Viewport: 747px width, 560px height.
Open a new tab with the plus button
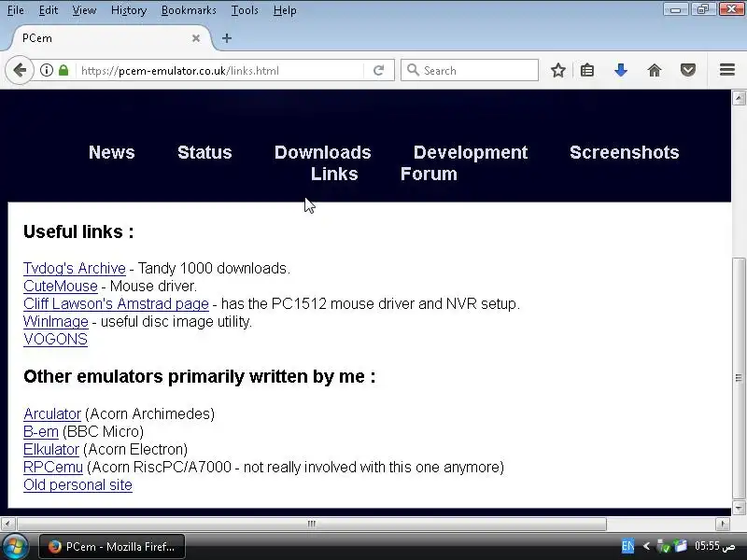click(x=227, y=38)
